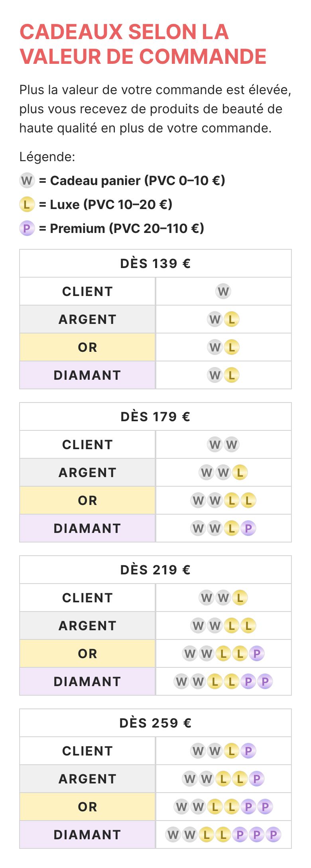Click the yellow L icon in the legend
The height and width of the screenshot is (868, 311).
pos(27,205)
